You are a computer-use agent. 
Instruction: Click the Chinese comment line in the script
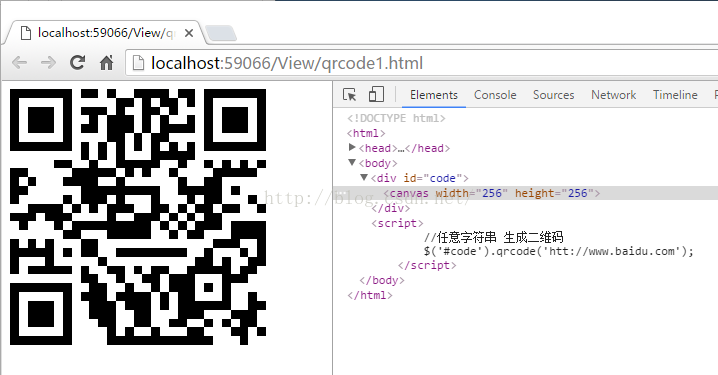click(493, 237)
